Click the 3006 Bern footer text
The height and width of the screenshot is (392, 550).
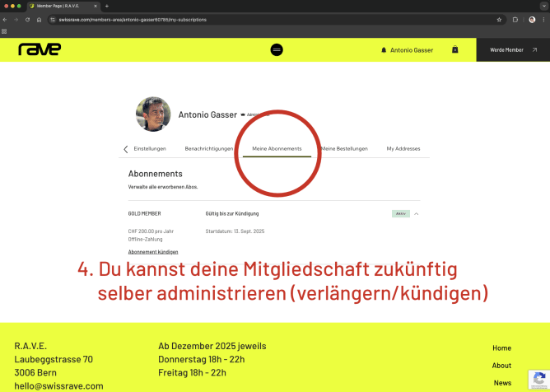[35, 372]
